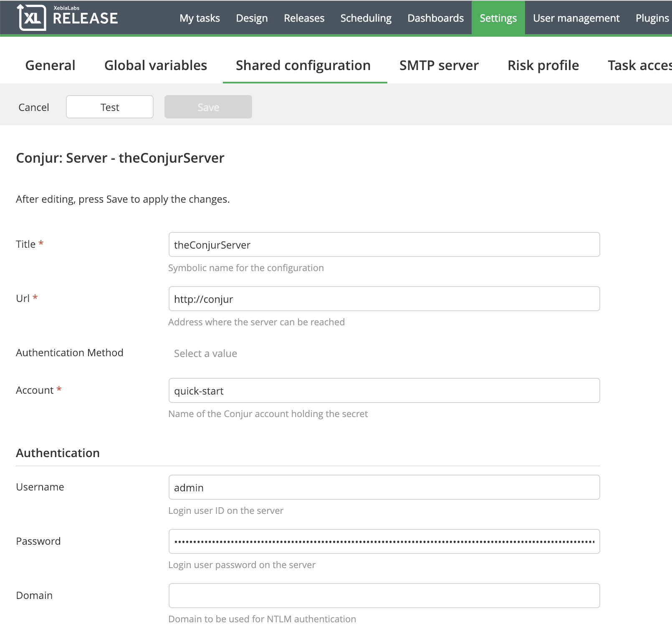Go to the Design page
The height and width of the screenshot is (644, 672).
pyautogui.click(x=252, y=18)
